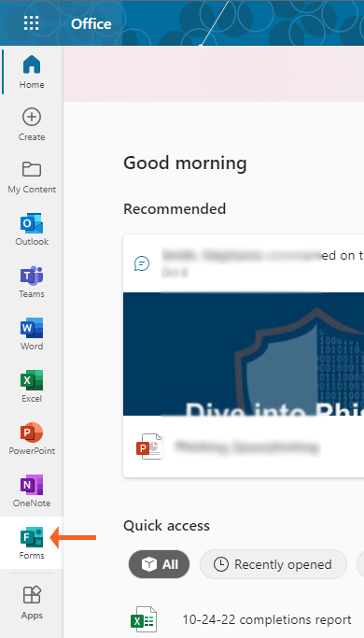
Task: Launch Word from the sidebar
Action: 32,333
